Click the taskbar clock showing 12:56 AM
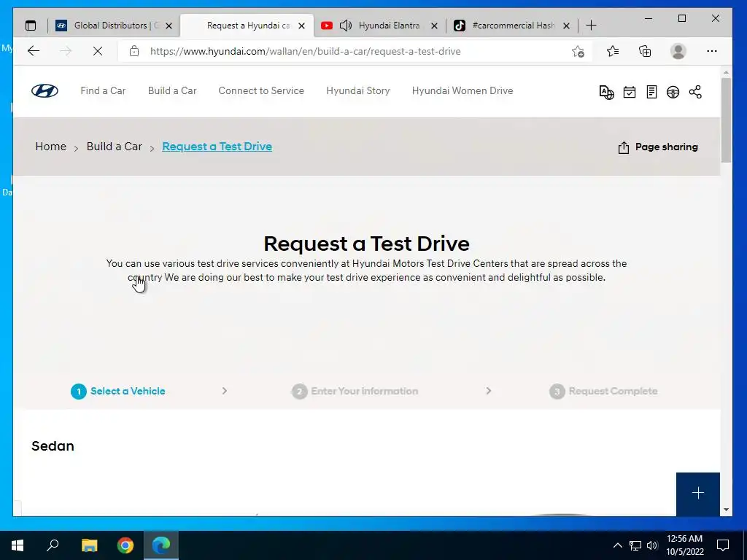The image size is (747, 560). (x=684, y=545)
